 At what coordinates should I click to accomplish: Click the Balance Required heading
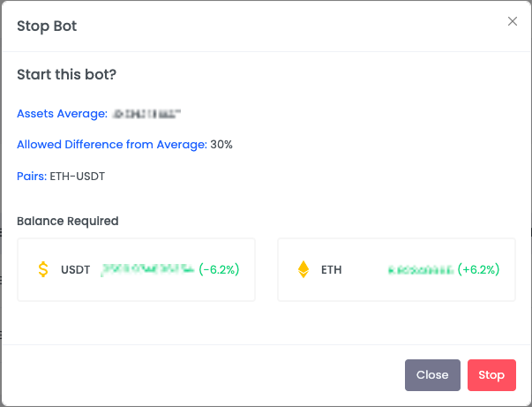pos(68,221)
